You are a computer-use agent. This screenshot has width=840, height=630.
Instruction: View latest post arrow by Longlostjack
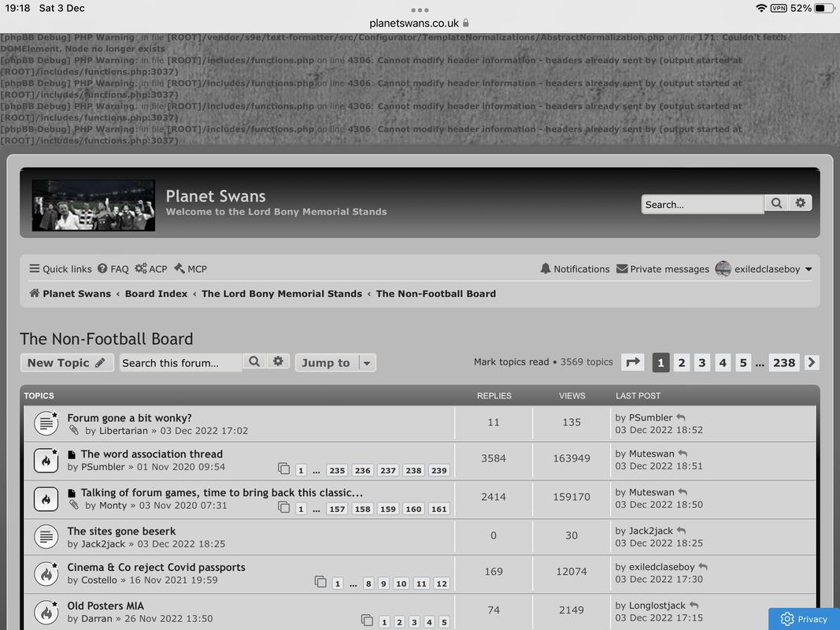point(694,606)
